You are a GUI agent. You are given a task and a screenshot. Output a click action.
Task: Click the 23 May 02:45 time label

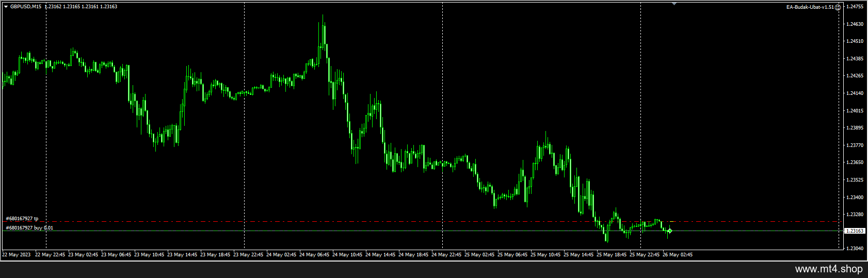tap(83, 255)
